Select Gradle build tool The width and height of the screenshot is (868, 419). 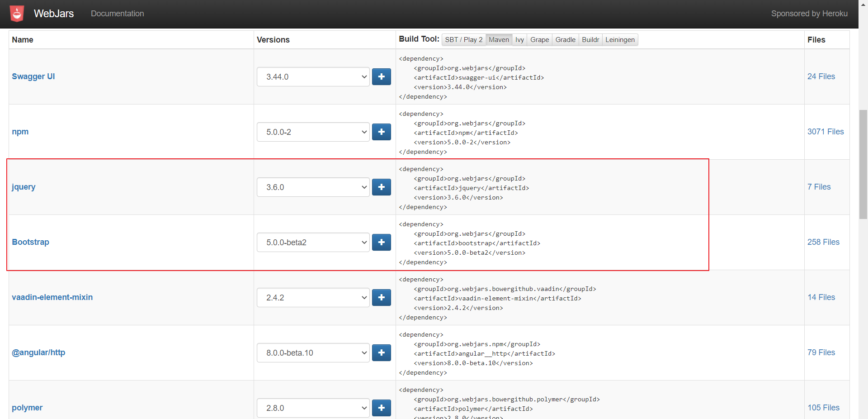(566, 40)
